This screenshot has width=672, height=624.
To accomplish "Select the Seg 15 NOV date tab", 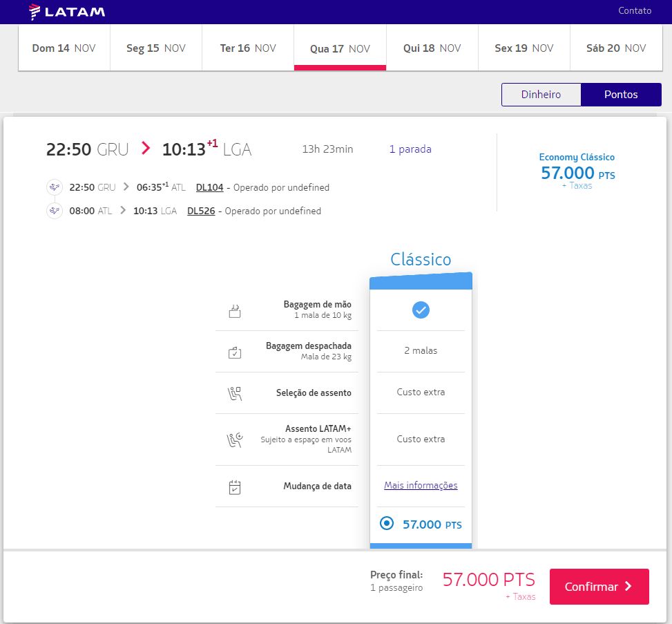I will pos(156,48).
